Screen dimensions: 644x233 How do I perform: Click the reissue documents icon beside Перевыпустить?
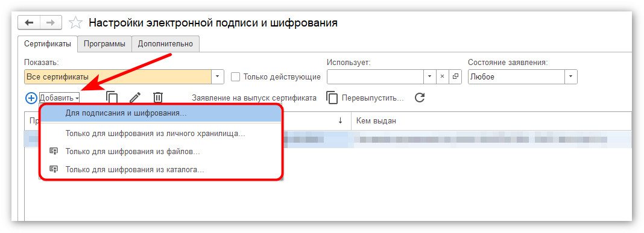click(332, 98)
